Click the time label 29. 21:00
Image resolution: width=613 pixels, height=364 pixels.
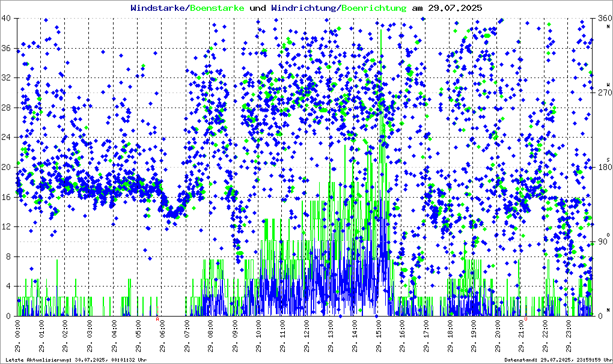click(x=522, y=336)
